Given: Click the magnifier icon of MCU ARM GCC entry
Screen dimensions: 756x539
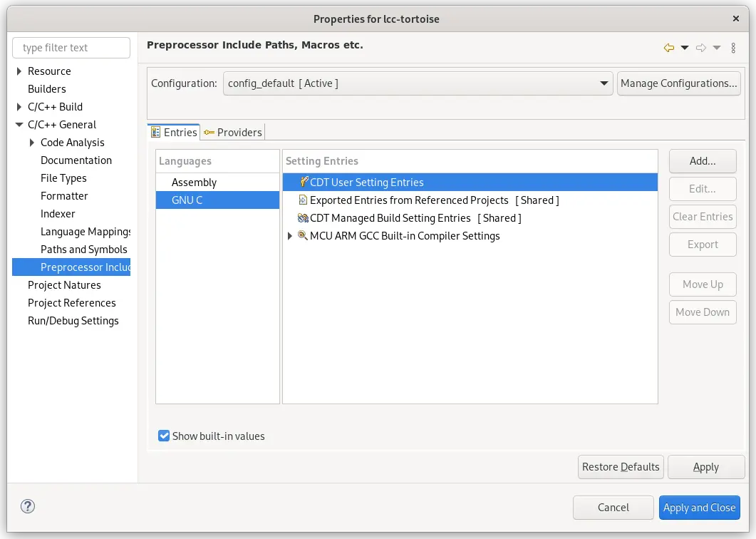Looking at the screenshot, I should (303, 236).
